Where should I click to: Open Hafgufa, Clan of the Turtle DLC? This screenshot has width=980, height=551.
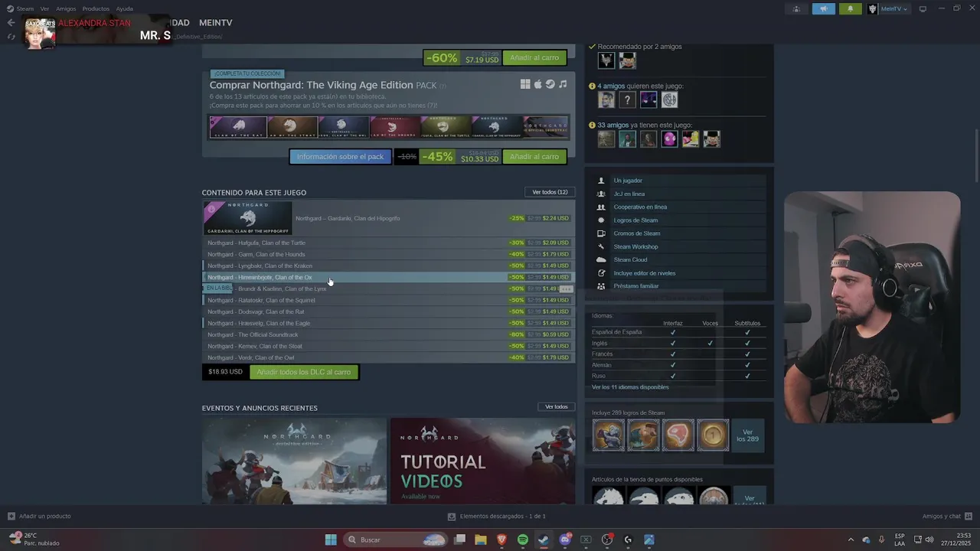(x=388, y=243)
